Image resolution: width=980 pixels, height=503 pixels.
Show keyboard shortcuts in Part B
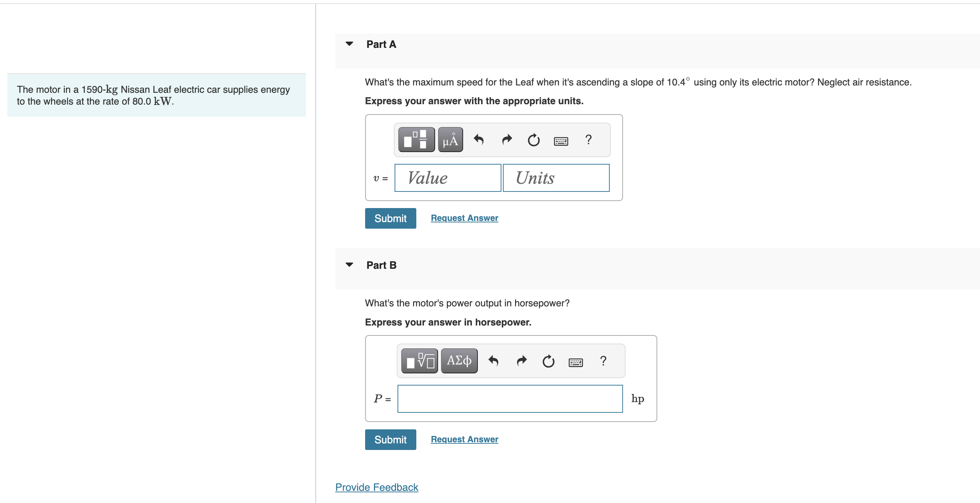coord(575,362)
